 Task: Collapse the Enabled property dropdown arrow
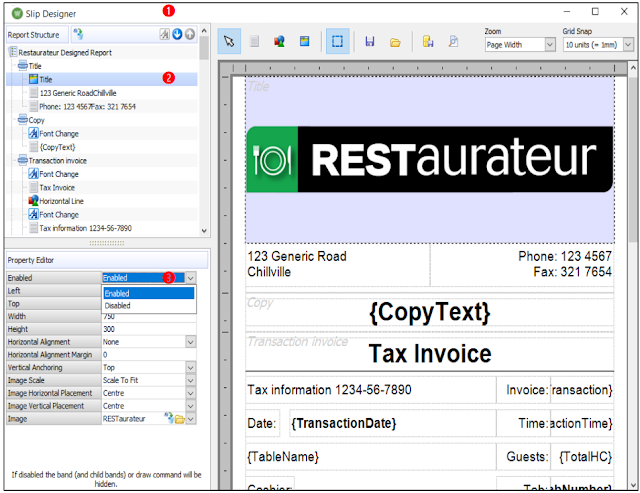[191, 278]
